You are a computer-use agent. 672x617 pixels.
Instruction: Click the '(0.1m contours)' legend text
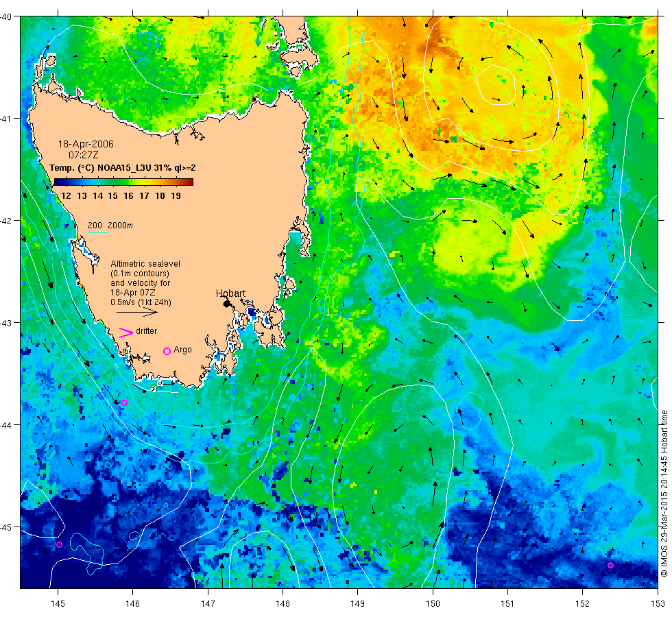pos(140,274)
